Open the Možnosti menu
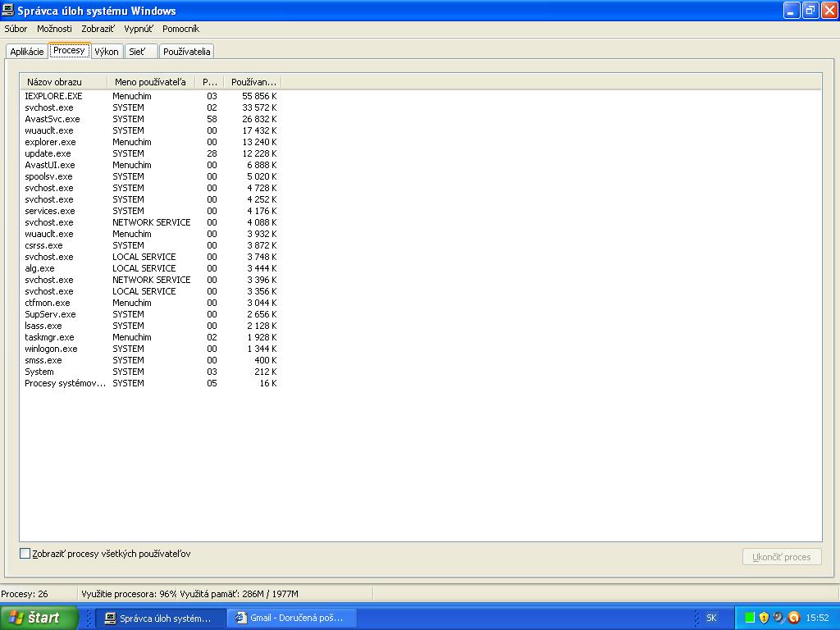840x630 pixels. 54,29
